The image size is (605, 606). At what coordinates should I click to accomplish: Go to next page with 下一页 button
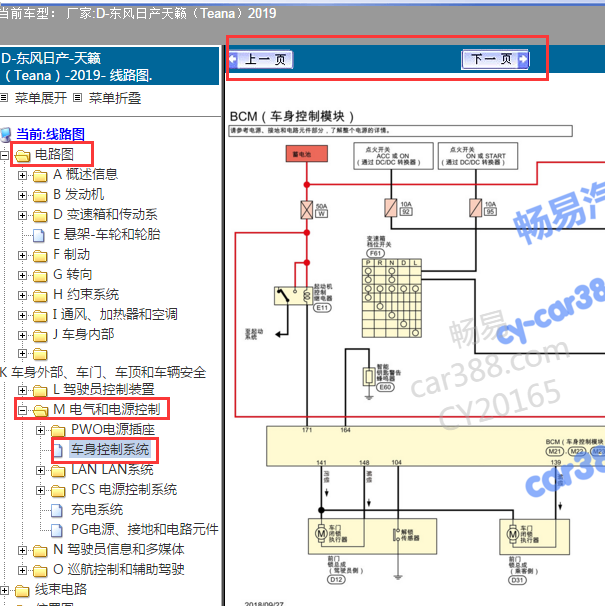click(495, 60)
